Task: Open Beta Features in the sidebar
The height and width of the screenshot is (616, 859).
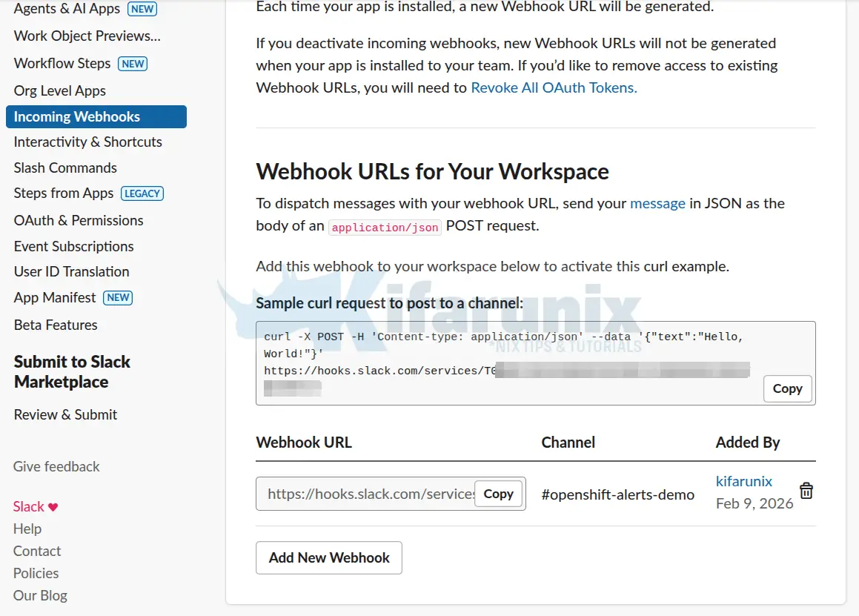Action: pos(56,325)
